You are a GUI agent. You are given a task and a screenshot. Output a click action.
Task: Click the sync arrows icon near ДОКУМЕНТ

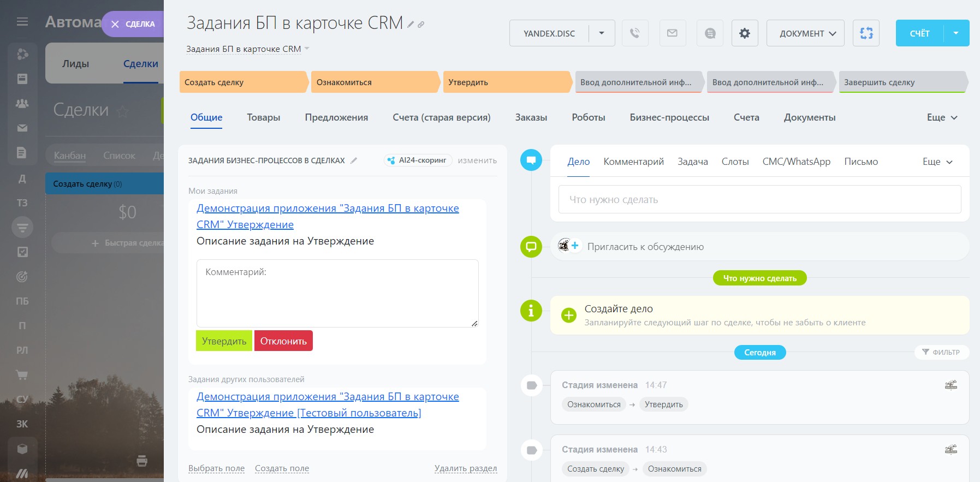(x=866, y=33)
